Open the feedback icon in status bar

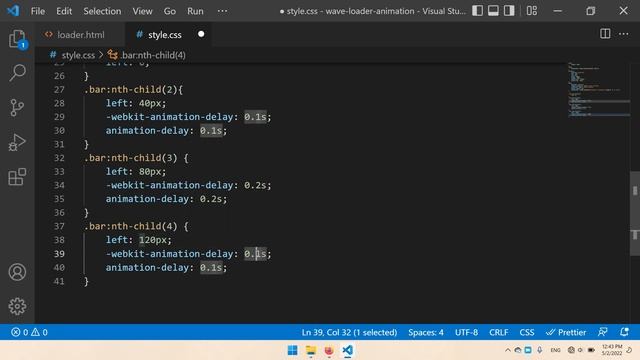(x=603, y=332)
